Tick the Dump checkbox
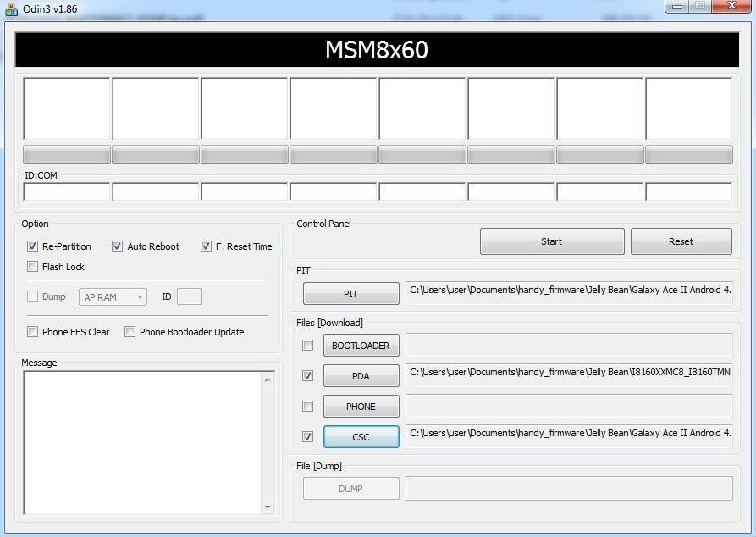This screenshot has width=756, height=537. point(32,296)
